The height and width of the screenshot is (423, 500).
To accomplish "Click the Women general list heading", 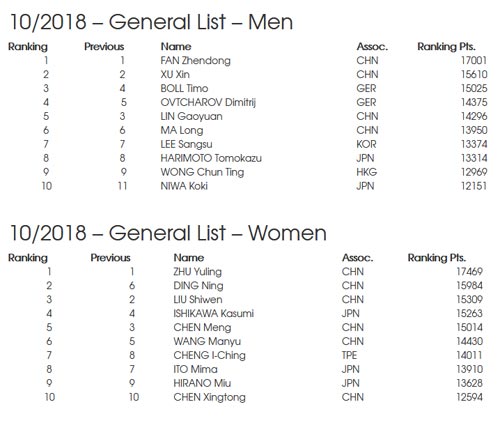I will (168, 233).
